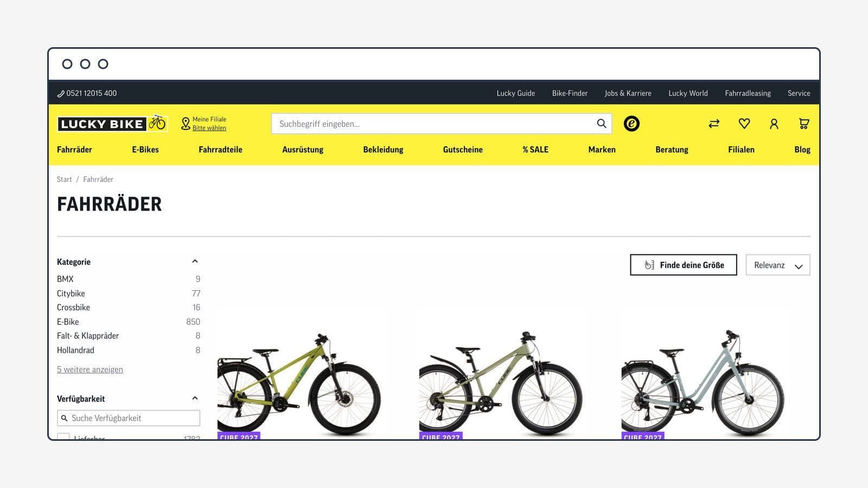868x488 pixels.
Task: Call the 0521 12015 400 phone number
Action: (87, 93)
